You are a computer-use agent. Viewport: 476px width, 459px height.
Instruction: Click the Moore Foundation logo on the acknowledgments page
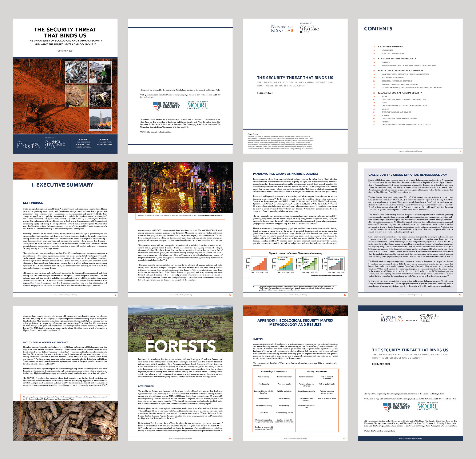(x=197, y=105)
